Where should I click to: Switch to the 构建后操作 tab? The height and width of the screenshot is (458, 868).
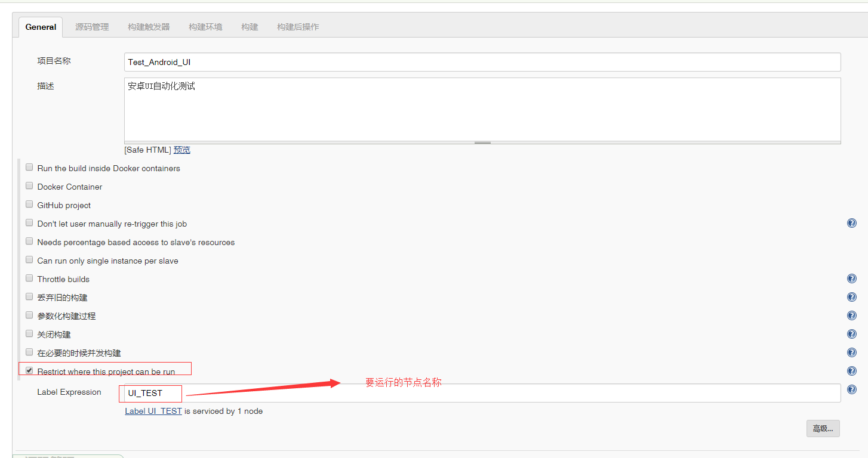pos(298,27)
